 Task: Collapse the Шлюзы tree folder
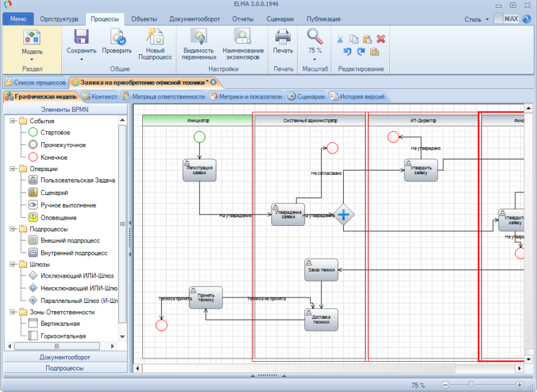pyautogui.click(x=13, y=264)
